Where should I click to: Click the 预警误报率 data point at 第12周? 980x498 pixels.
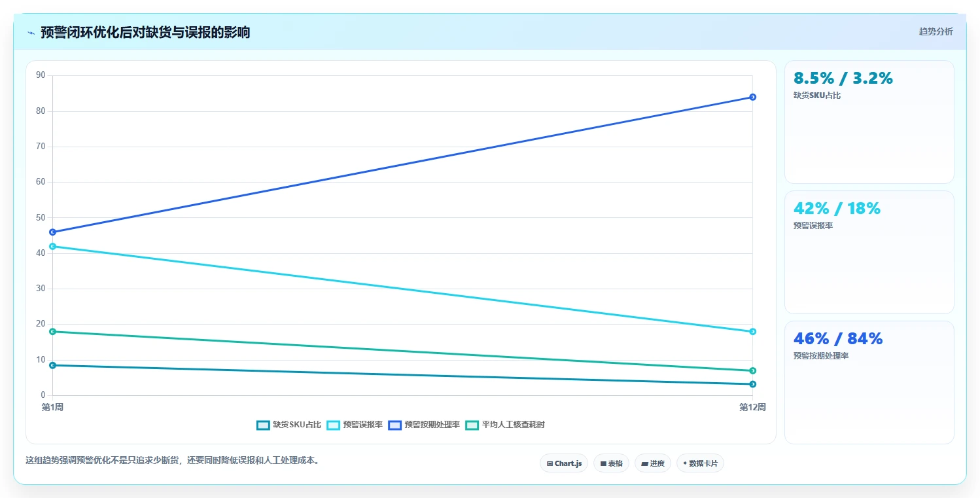click(752, 331)
